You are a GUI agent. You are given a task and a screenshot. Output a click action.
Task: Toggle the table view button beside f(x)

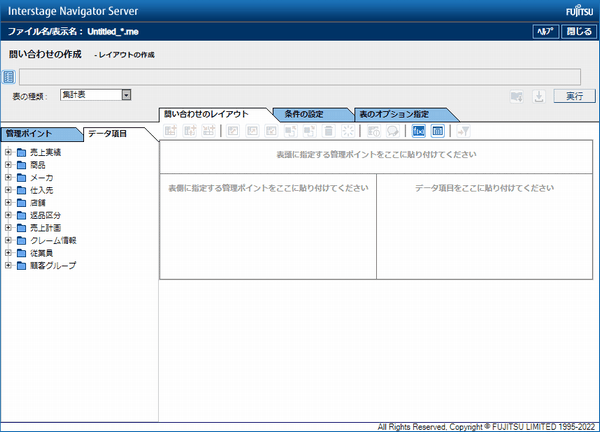pyautogui.click(x=438, y=131)
